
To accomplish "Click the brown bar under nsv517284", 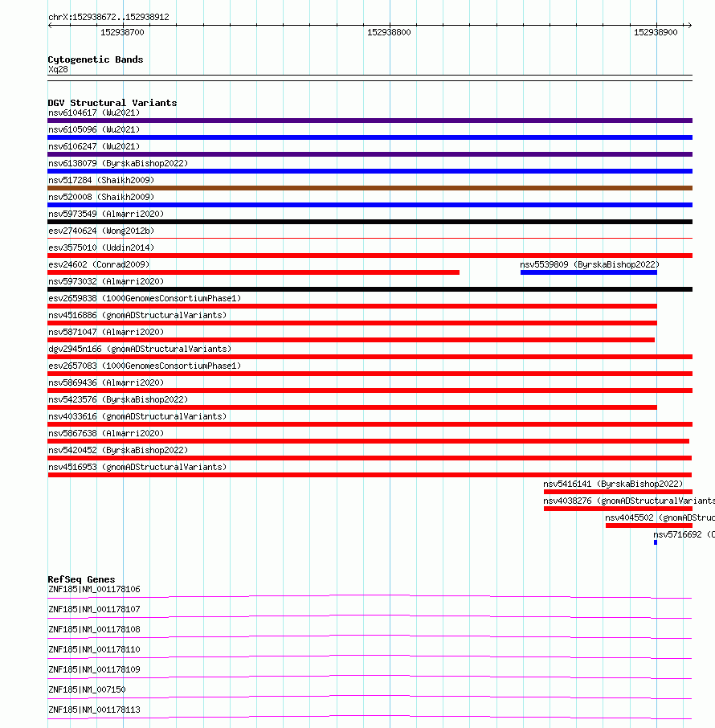I will [370, 188].
